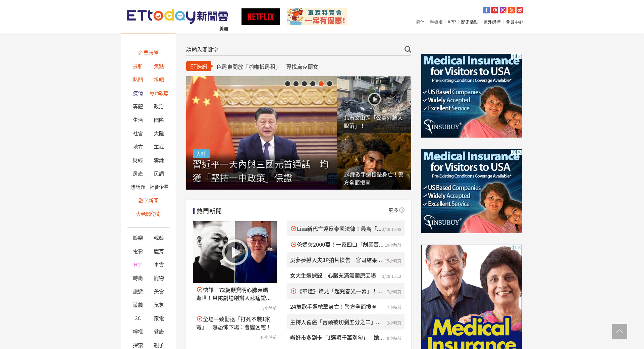Open 國際 category
This screenshot has width=644, height=349.
(159, 120)
